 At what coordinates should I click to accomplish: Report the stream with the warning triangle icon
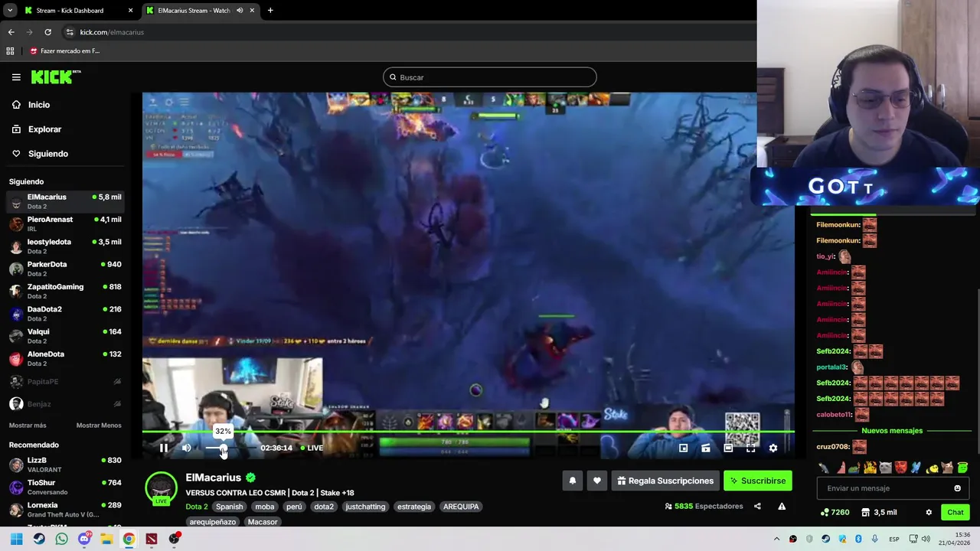pyautogui.click(x=782, y=506)
